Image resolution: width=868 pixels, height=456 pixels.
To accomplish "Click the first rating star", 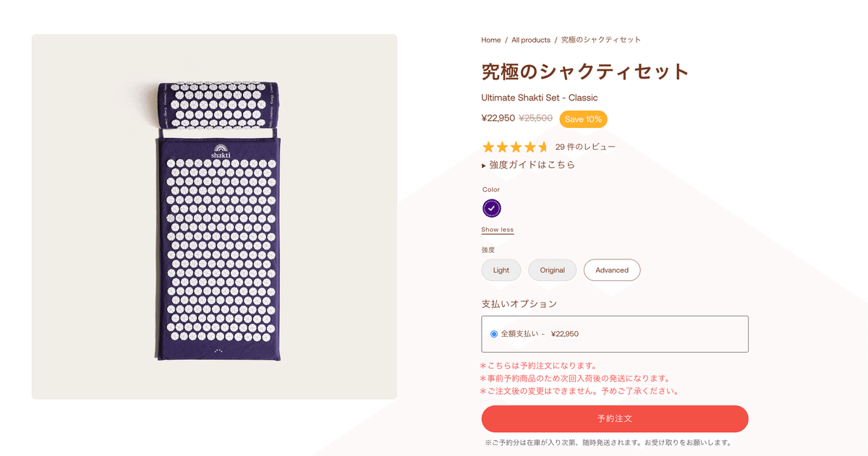I will pos(487,146).
